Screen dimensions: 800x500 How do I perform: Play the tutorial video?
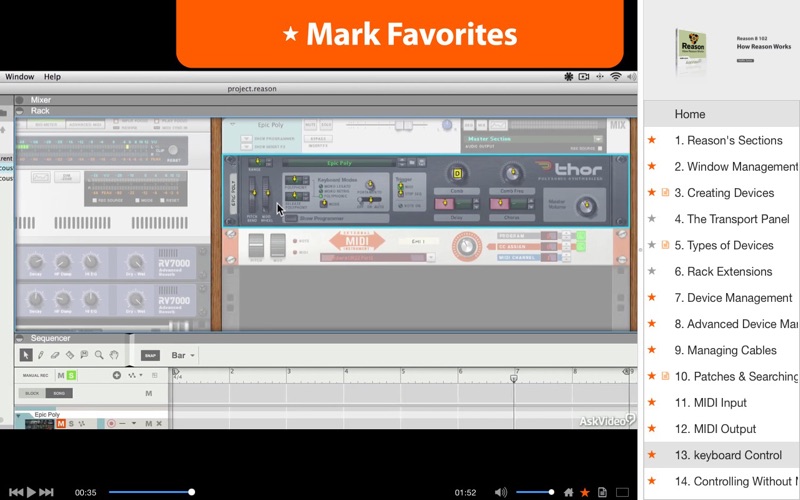tap(31, 492)
